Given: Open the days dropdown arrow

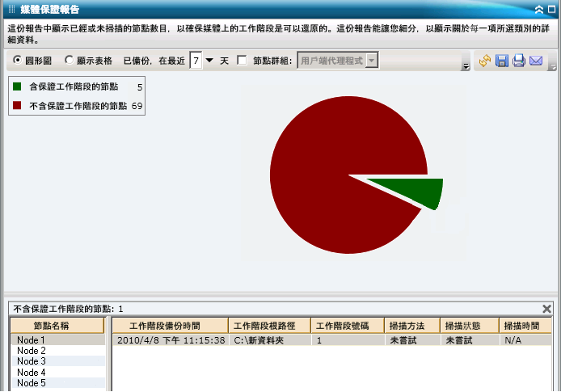Looking at the screenshot, I should tap(209, 60).
